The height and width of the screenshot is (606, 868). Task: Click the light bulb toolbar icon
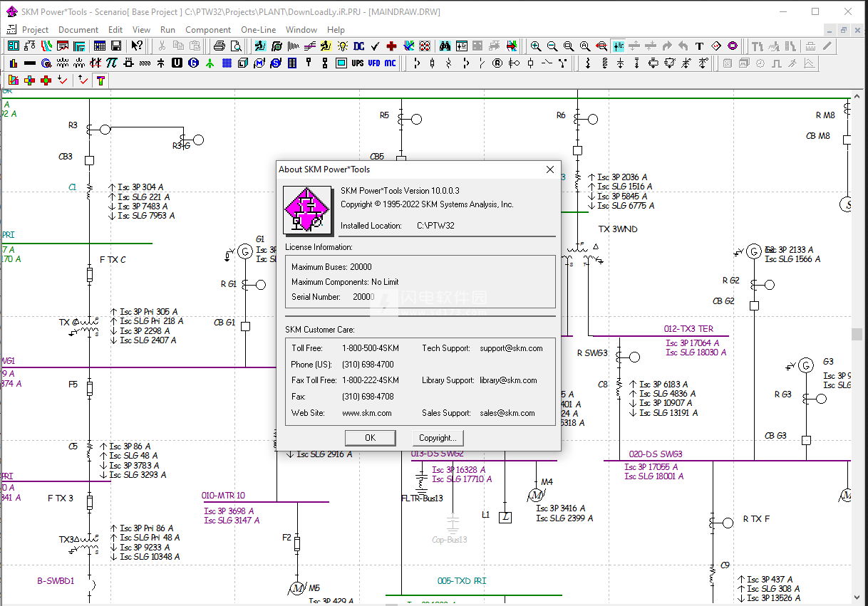pyautogui.click(x=342, y=46)
